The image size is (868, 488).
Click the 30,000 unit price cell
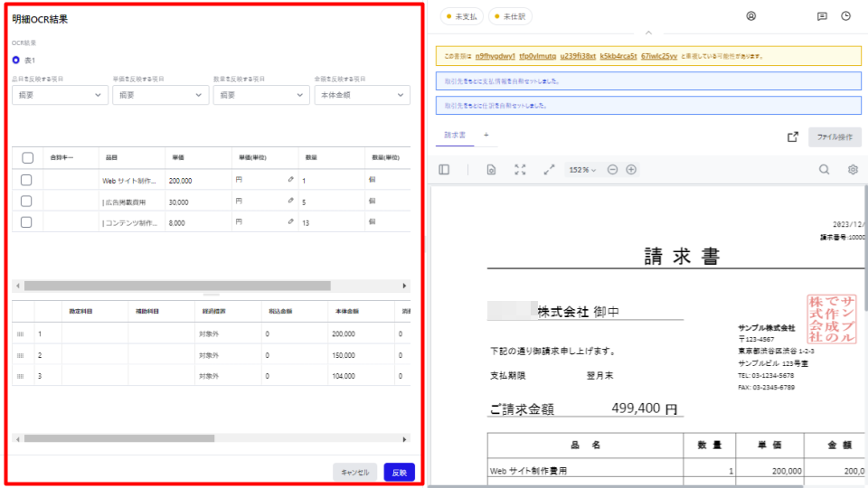(x=198, y=202)
